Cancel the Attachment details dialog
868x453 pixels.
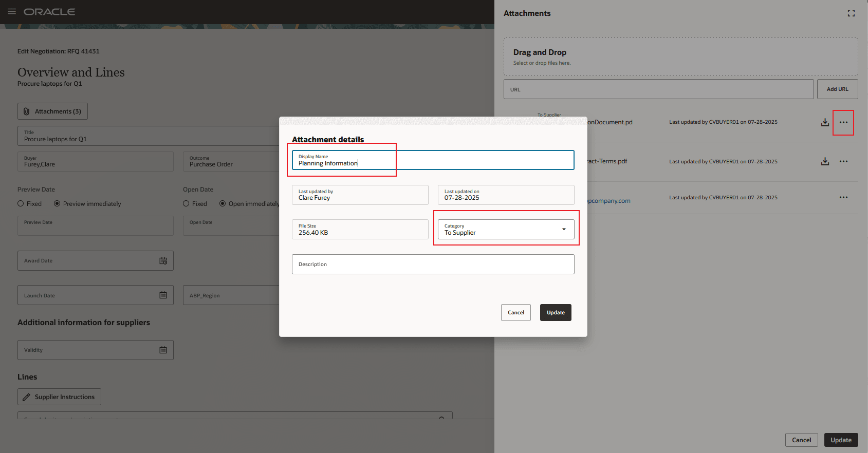[516, 312]
